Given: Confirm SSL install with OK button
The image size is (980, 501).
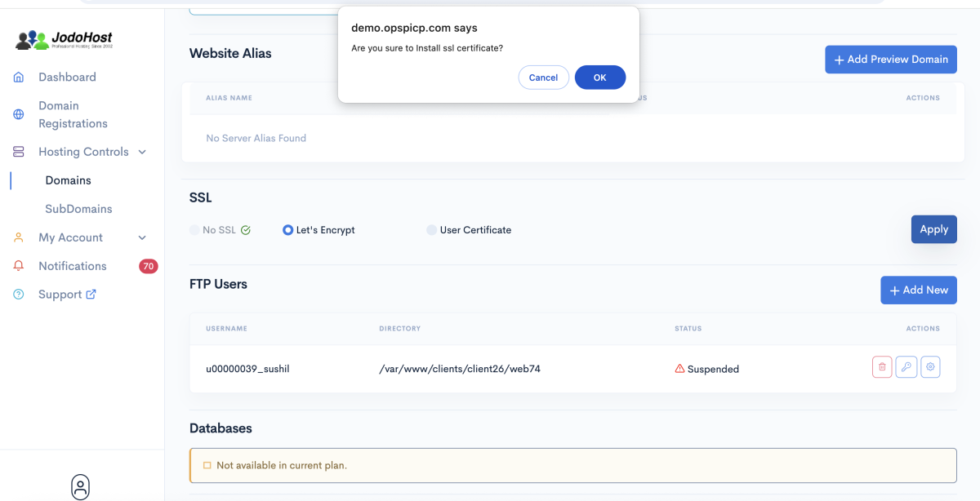Looking at the screenshot, I should 600,78.
